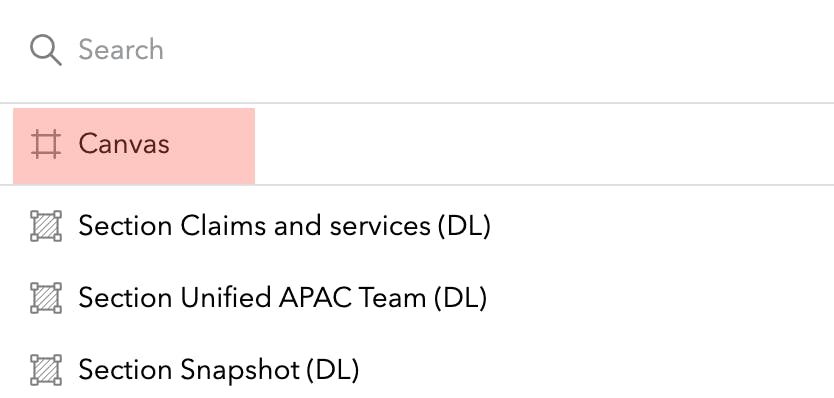The image size is (834, 398).
Task: Click hatched square icon beside Claims and services
Action: tap(46, 226)
